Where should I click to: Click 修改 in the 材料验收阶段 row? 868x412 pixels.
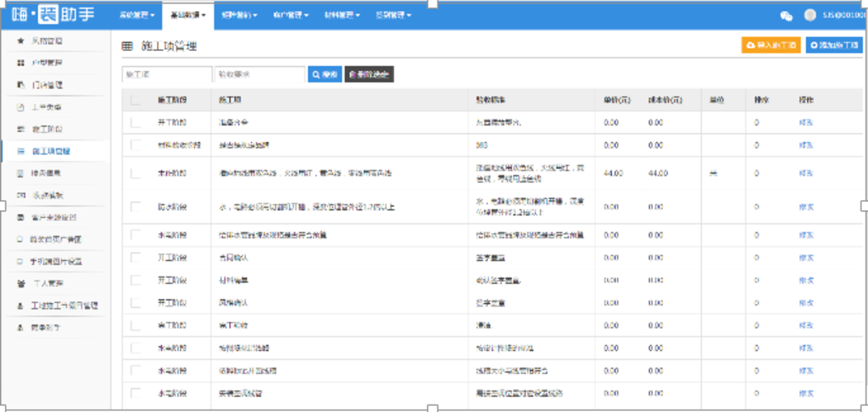(x=805, y=145)
